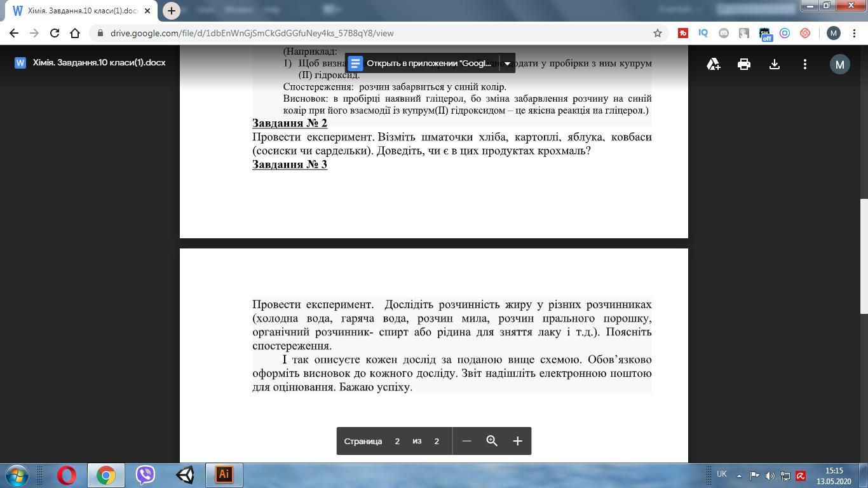Open the volume control speaker
The width and height of the screenshot is (868, 488).
pyautogui.click(x=770, y=475)
